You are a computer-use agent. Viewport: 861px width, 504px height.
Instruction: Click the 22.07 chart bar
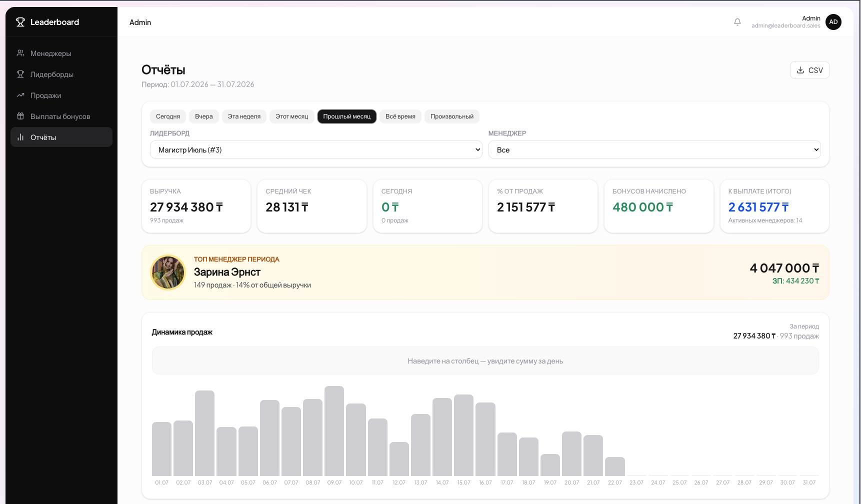coord(614,466)
